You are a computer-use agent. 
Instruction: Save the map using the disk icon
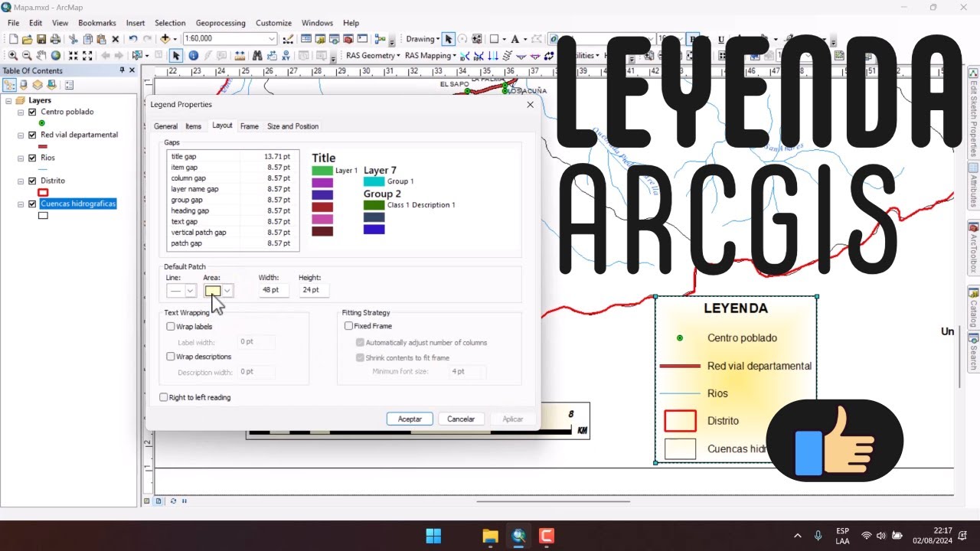tap(41, 39)
